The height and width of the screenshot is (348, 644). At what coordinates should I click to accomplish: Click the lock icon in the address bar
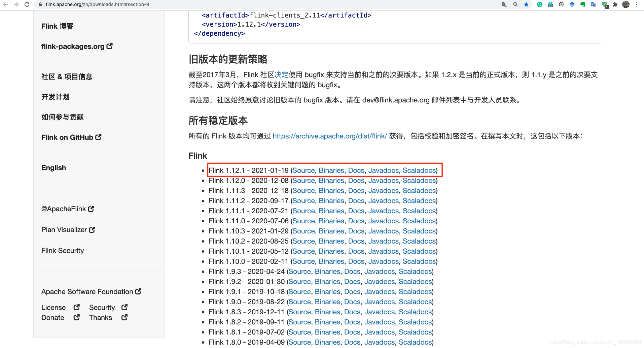pyautogui.click(x=40, y=4)
